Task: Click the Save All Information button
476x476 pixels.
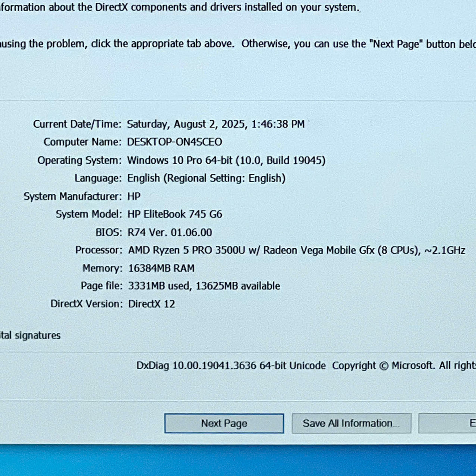Action: click(351, 423)
